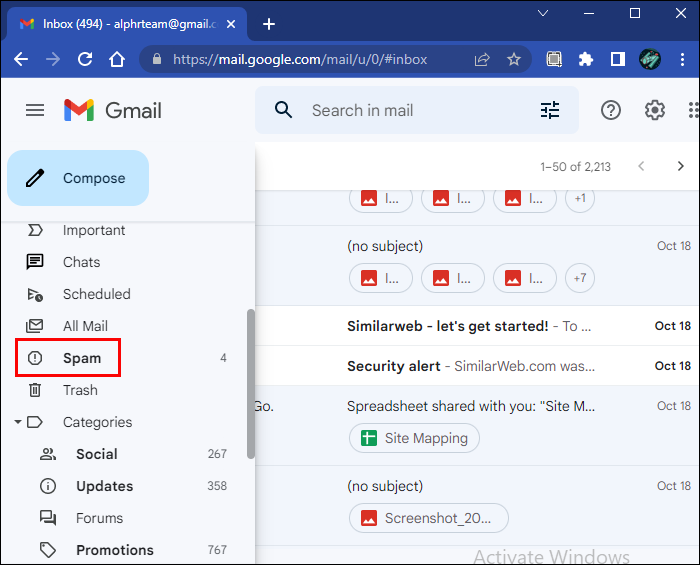Compose a new email
The image size is (700, 565).
[78, 178]
